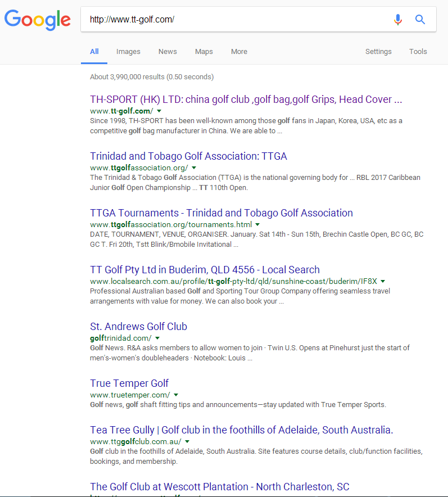
Task: Click the snippet starting 'Since 1998, TH-SPORT'
Action: (246, 126)
